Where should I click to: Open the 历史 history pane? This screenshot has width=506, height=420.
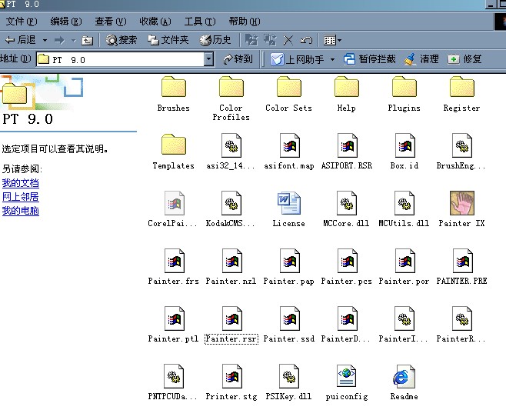tap(215, 40)
